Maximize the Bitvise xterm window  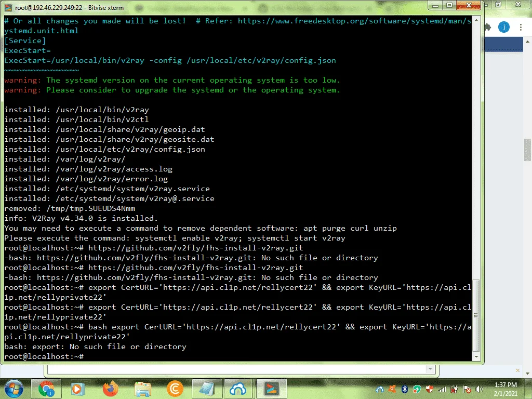[449, 5]
